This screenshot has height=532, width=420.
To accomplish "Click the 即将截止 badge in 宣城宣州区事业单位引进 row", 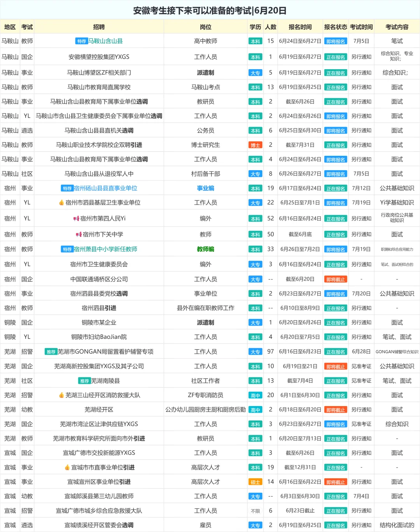I will (336, 482).
